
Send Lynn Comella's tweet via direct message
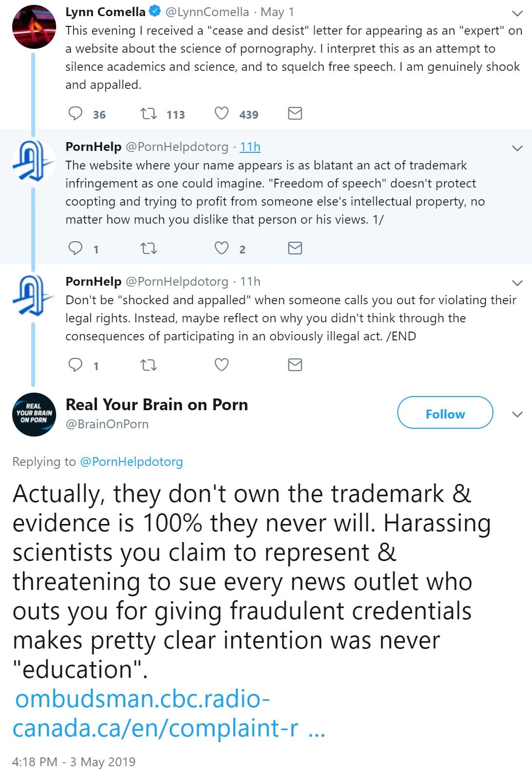[x=295, y=114]
